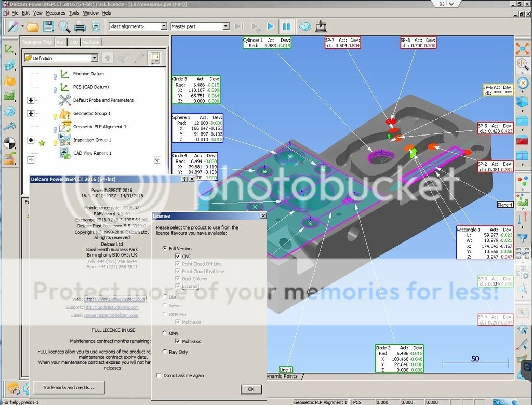
Task: Click the Play measurement button
Action: tap(270, 26)
